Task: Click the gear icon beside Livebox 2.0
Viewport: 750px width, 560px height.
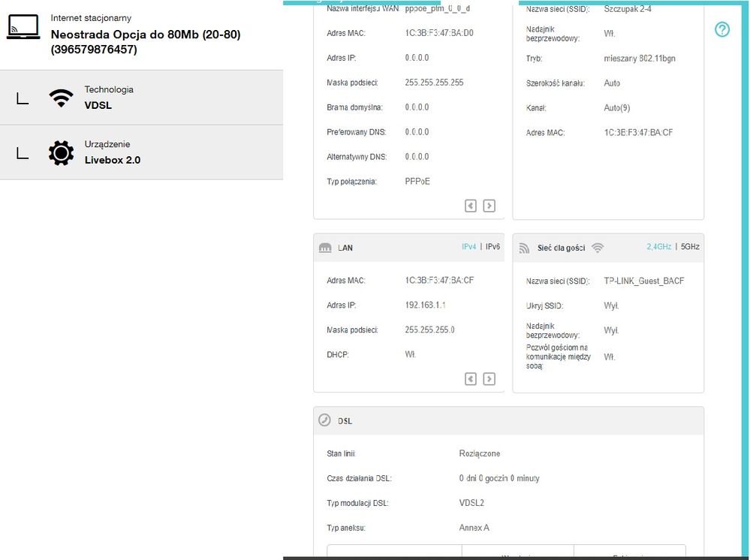Action: (61, 152)
